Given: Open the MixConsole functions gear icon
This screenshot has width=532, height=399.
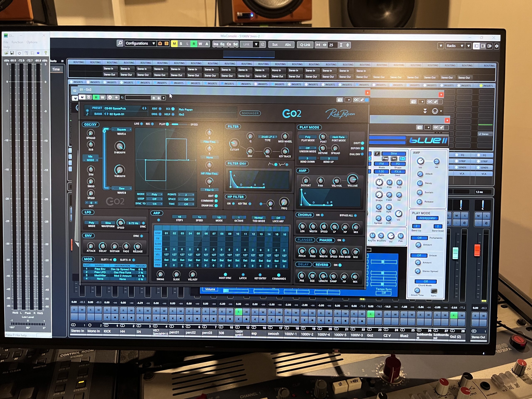Looking at the screenshot, I should [x=496, y=46].
